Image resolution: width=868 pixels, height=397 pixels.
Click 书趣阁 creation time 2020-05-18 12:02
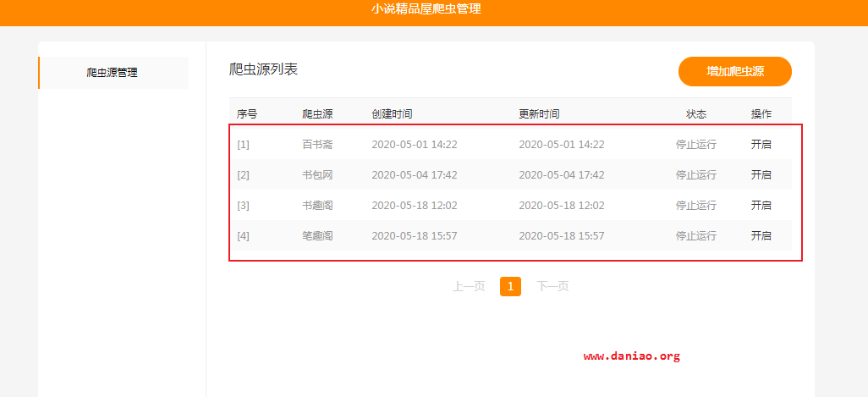(414, 206)
